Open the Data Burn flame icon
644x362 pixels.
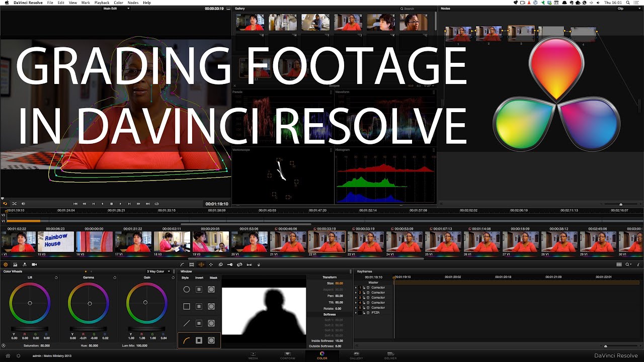259,264
